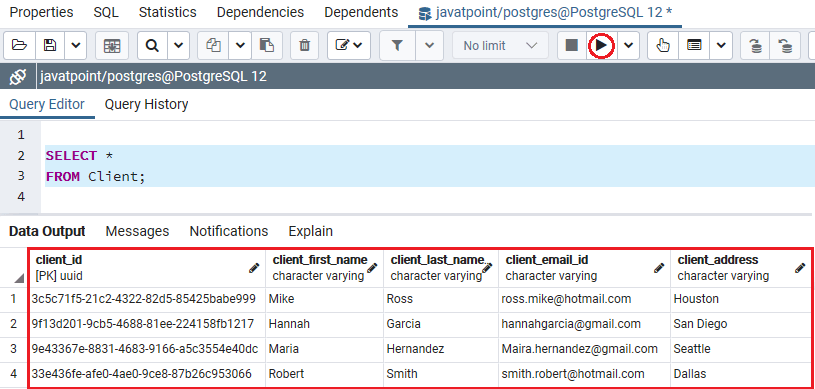Viewport: 815px width, 389px height.
Task: Click the pencil icon on client_first_name column
Action: pyautogui.click(x=372, y=268)
